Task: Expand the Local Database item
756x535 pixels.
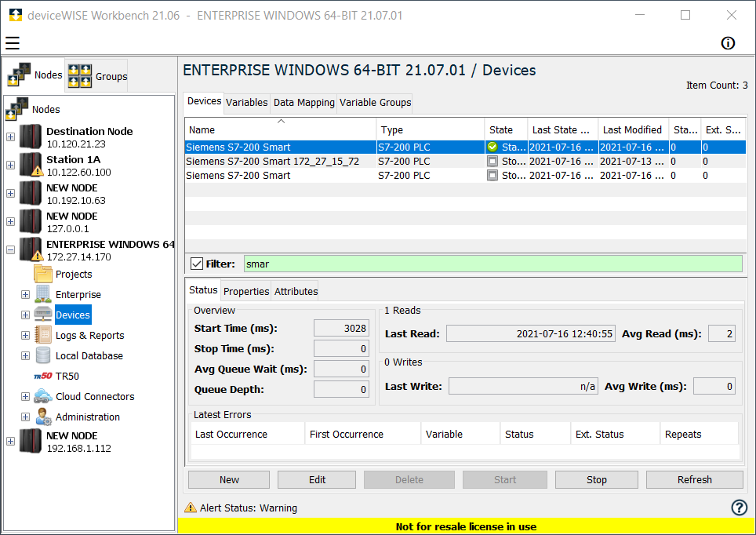Action: [x=26, y=355]
